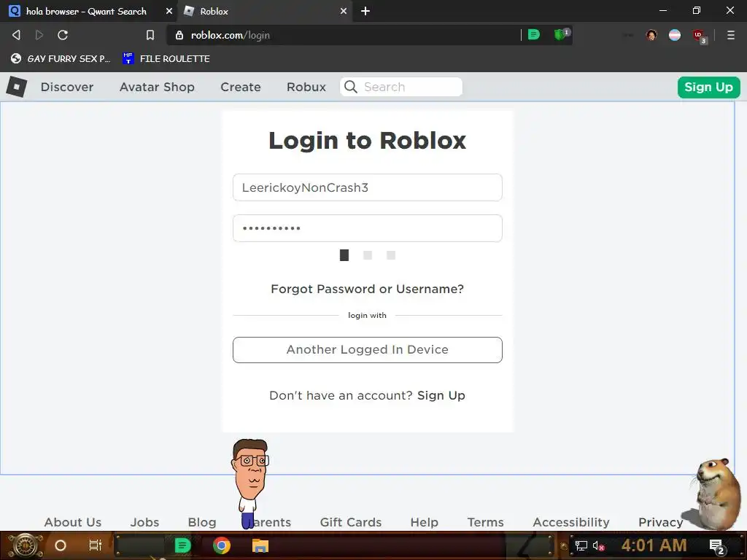Open the Create menu item
Image resolution: width=747 pixels, height=560 pixels.
(241, 87)
